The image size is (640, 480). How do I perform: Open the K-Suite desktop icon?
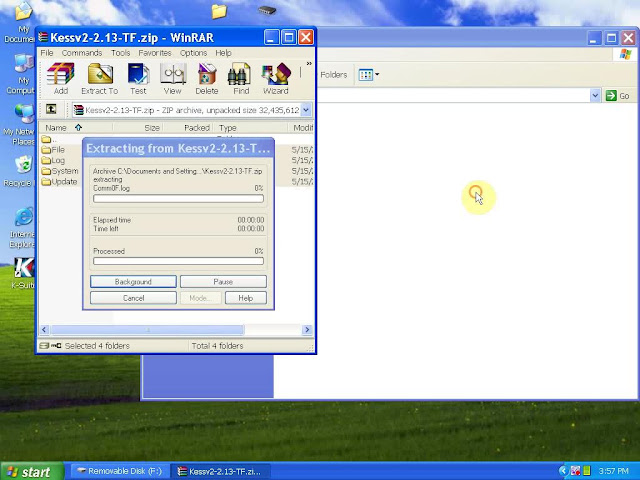[24, 273]
